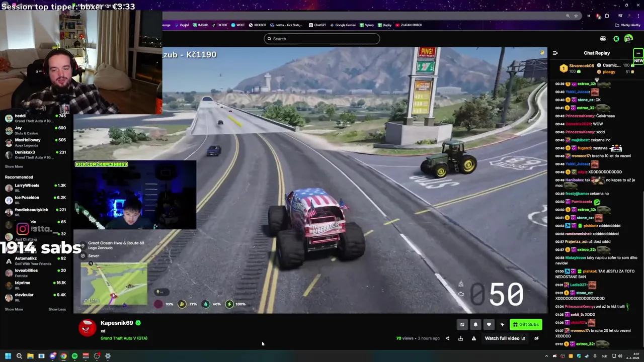Click chat username romecc17 at 00:48
This screenshot has width=644, height=362.
[x=581, y=156]
